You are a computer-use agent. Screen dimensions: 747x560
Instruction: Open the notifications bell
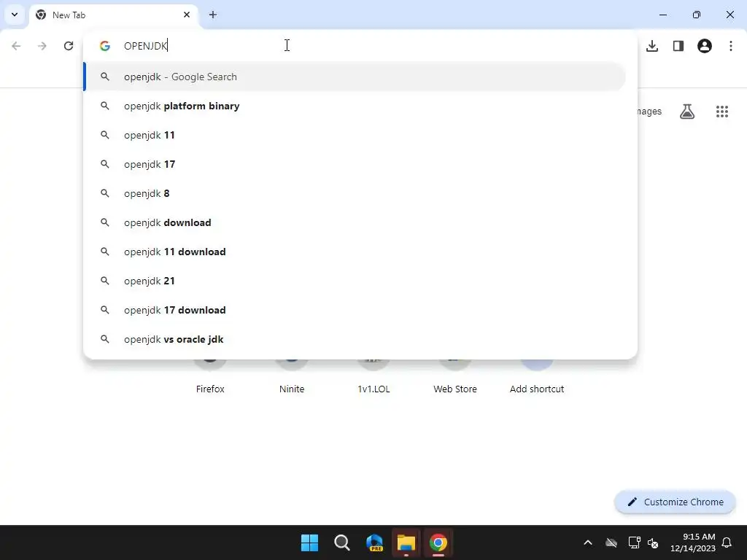[x=727, y=542]
